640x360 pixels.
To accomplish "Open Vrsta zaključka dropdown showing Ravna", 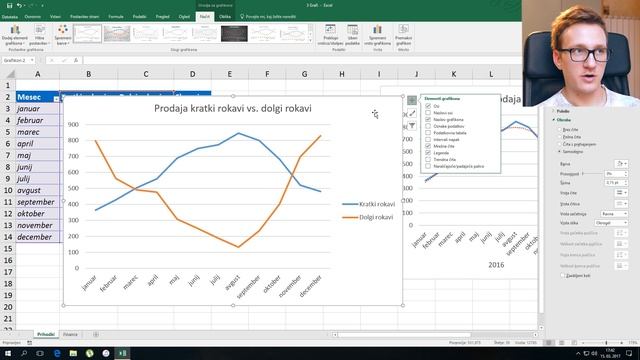I will click(x=614, y=214).
